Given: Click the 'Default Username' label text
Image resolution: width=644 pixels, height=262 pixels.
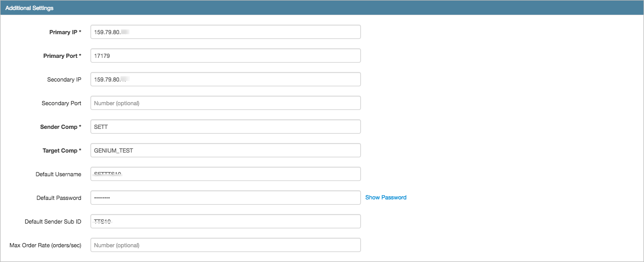Looking at the screenshot, I should (x=58, y=174).
